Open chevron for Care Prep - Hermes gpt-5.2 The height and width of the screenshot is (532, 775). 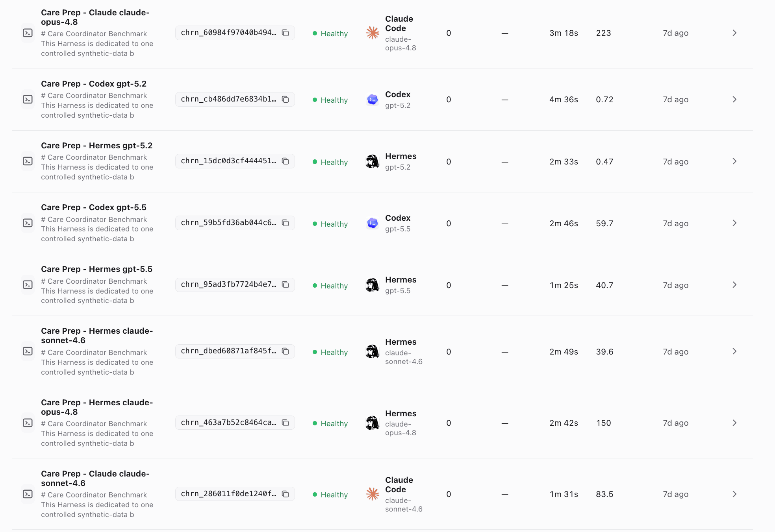[x=734, y=161]
